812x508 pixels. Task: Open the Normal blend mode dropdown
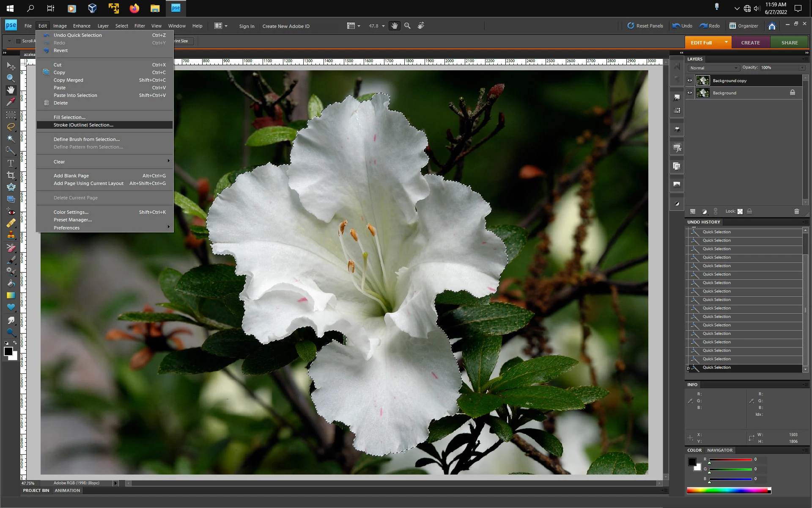[x=713, y=68]
